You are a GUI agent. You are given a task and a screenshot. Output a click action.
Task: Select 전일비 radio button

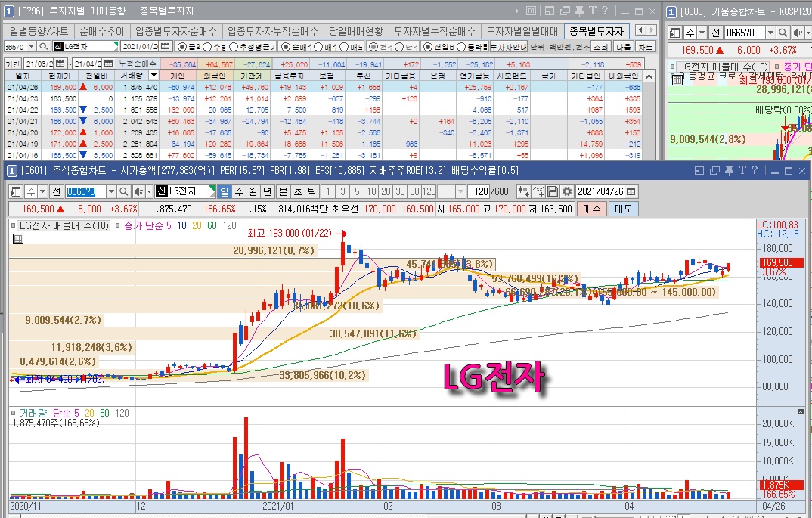click(428, 47)
